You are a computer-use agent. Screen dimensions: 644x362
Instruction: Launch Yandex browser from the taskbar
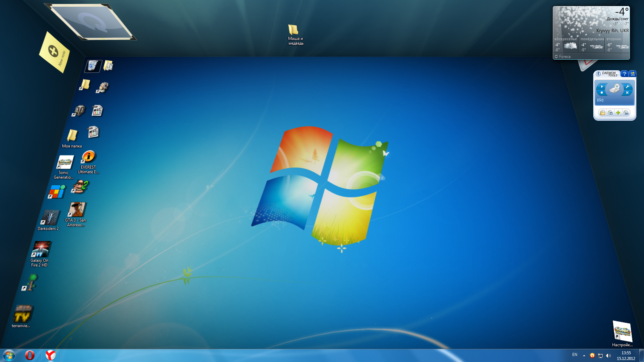[x=51, y=355]
